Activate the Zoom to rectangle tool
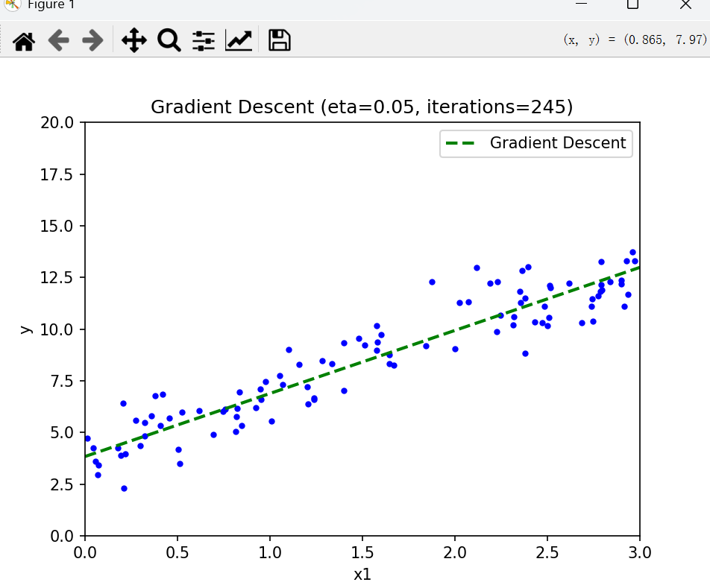Screen dimensions: 710x588 tap(169, 41)
